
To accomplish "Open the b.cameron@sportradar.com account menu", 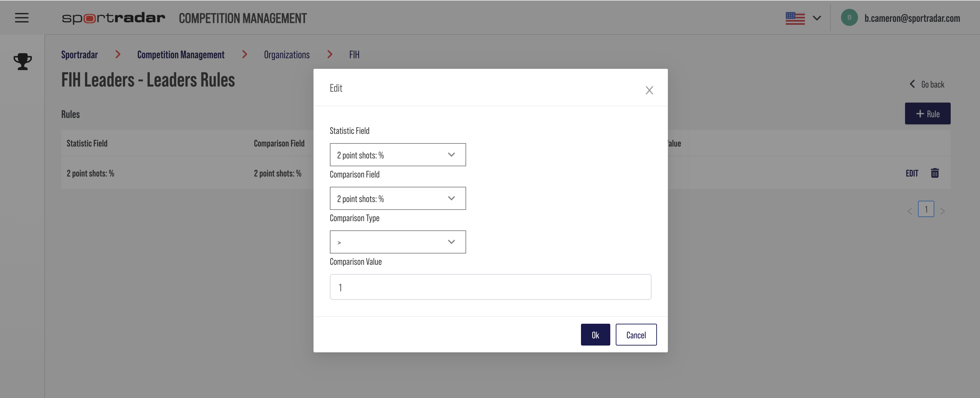I will tap(912, 18).
